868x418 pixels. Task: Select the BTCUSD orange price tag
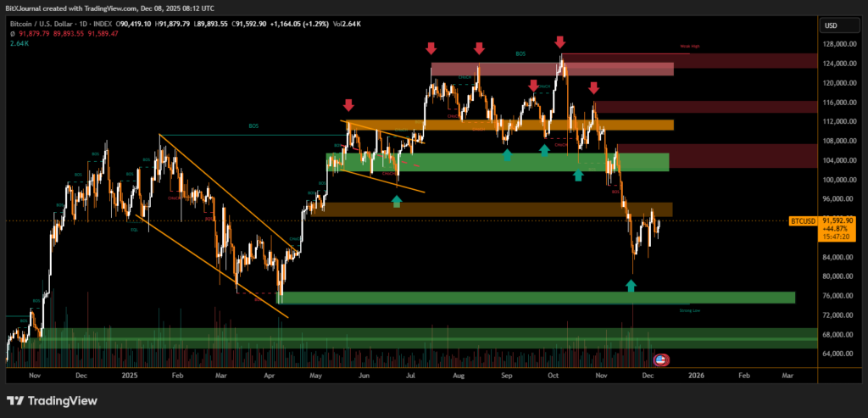pos(803,220)
